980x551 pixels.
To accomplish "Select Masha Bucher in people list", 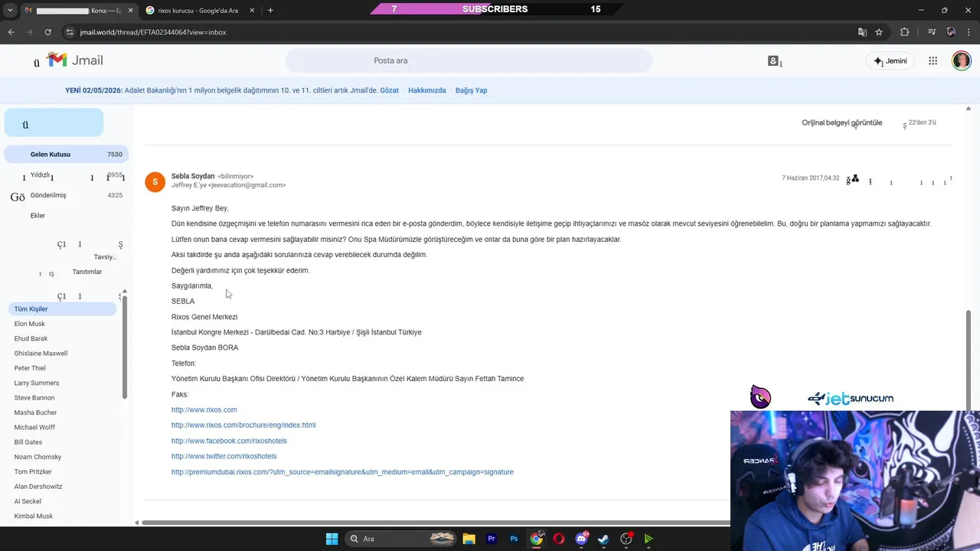I will 35,412.
